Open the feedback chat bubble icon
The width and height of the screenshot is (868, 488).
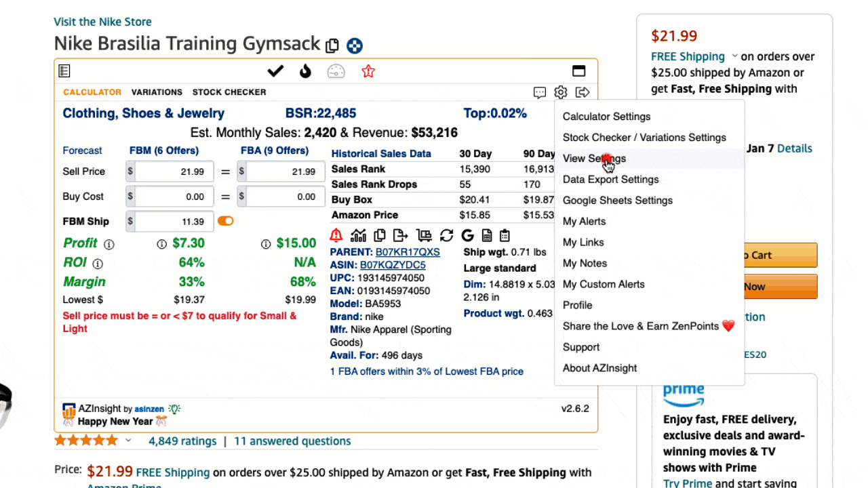[x=540, y=92]
